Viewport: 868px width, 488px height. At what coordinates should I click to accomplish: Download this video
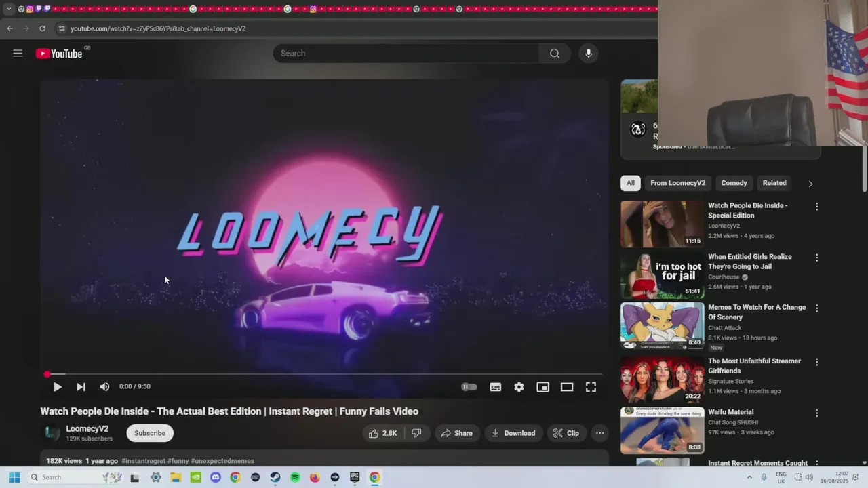(x=513, y=433)
